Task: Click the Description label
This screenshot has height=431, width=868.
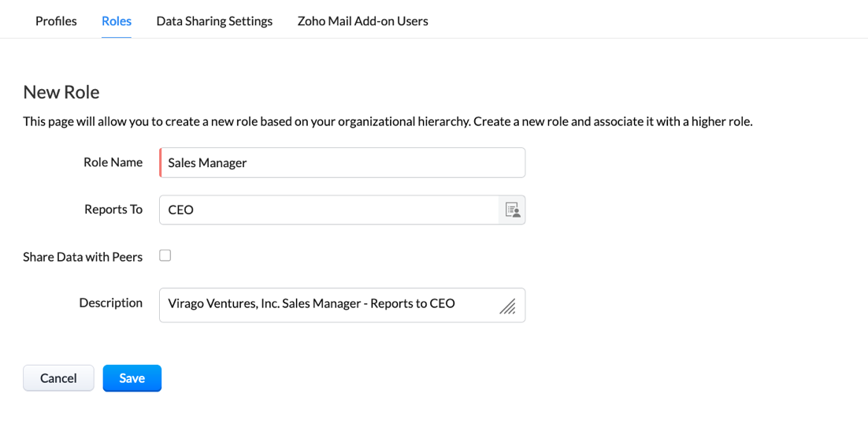Action: 111,303
